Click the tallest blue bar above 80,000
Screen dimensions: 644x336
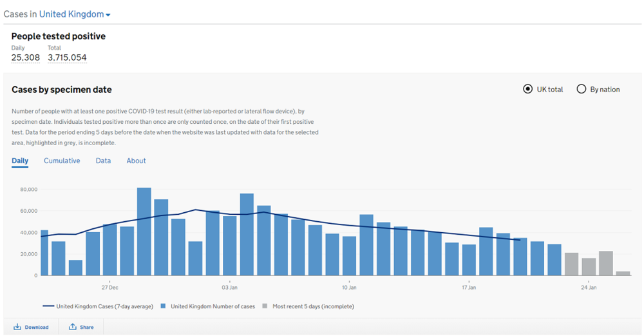click(x=144, y=232)
